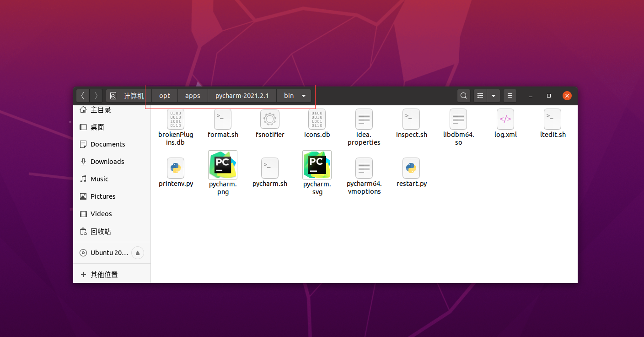Click the Documents page icon in sidebar

[83, 144]
